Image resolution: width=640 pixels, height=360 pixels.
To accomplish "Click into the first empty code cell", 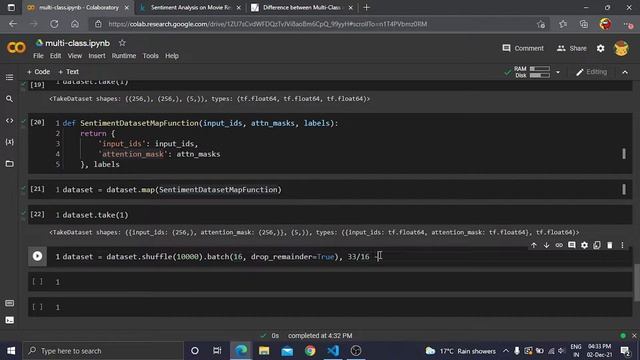I will [x=330, y=282].
